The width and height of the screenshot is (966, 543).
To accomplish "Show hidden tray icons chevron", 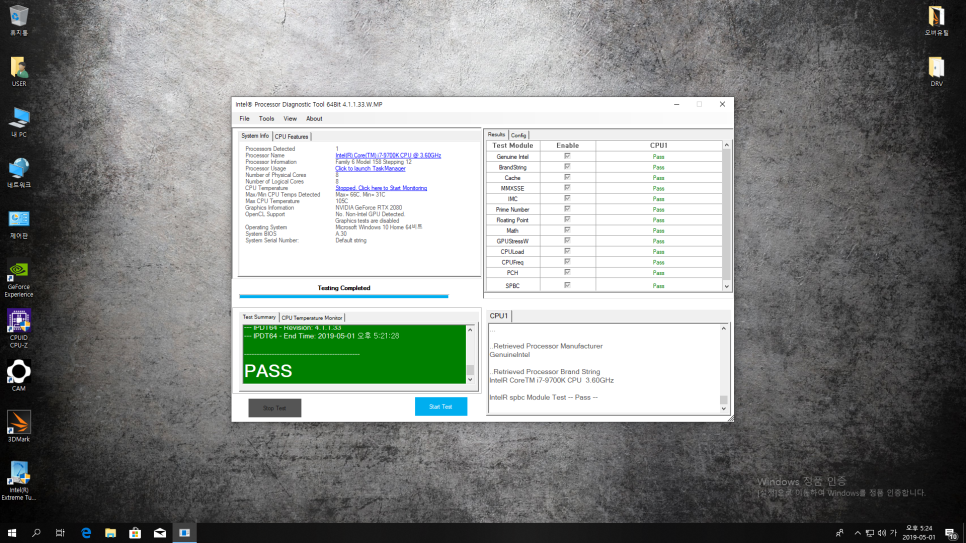I will [x=857, y=533].
